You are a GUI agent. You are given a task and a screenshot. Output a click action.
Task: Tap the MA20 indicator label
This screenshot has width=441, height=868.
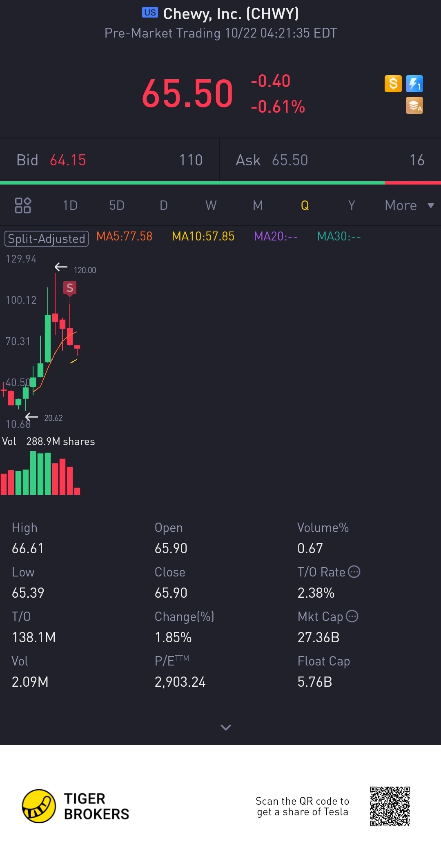(276, 236)
